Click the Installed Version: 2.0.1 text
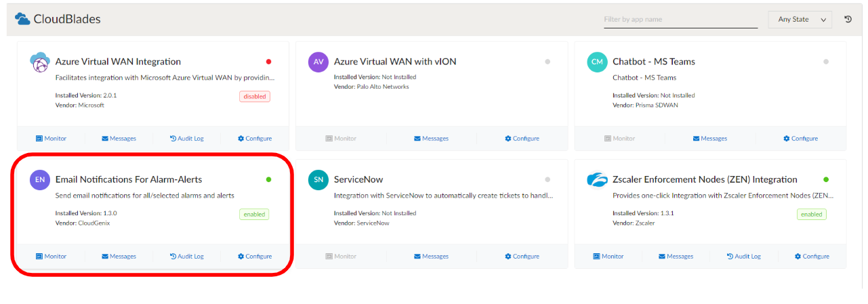Image resolution: width=868 pixels, height=304 pixels. click(x=86, y=95)
